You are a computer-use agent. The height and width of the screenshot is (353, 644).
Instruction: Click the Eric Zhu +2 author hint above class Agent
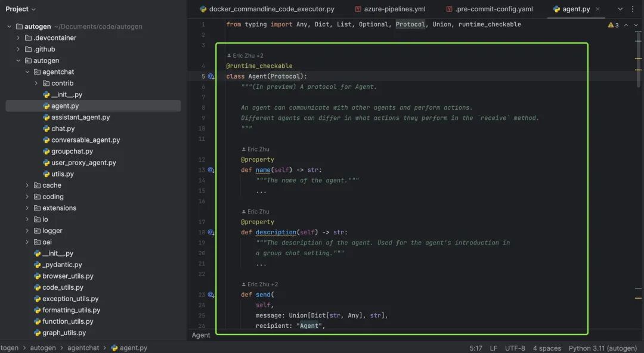(247, 55)
